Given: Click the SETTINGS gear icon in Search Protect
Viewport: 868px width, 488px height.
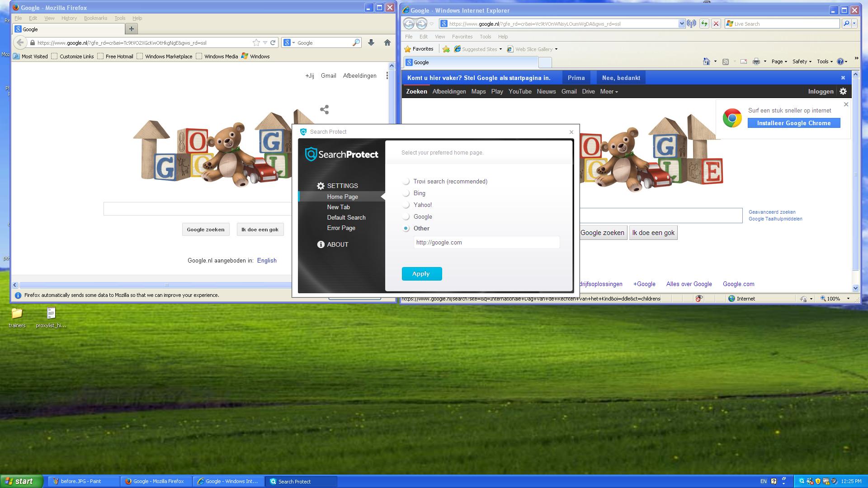Looking at the screenshot, I should [321, 186].
